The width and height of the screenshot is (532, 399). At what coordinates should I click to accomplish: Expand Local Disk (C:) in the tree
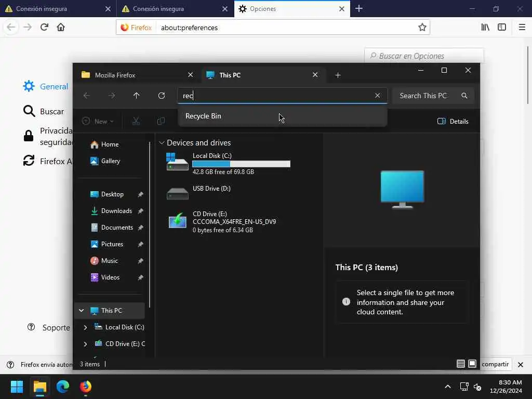(x=86, y=327)
